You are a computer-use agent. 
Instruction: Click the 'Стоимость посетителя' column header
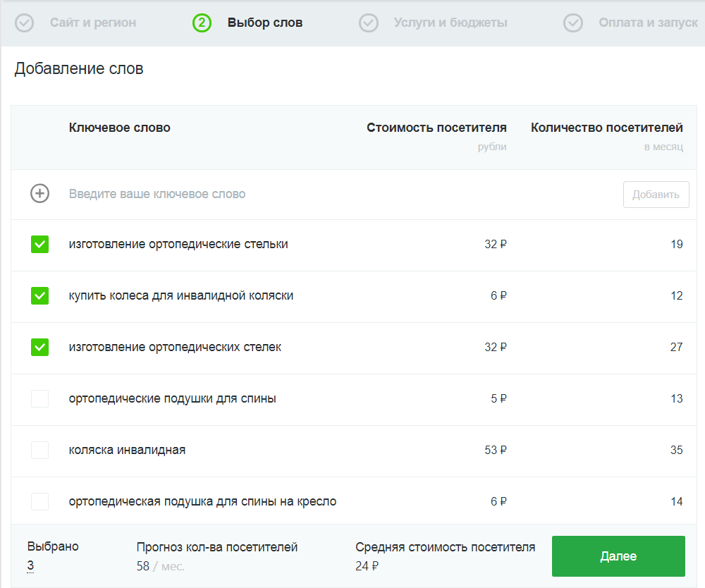436,128
